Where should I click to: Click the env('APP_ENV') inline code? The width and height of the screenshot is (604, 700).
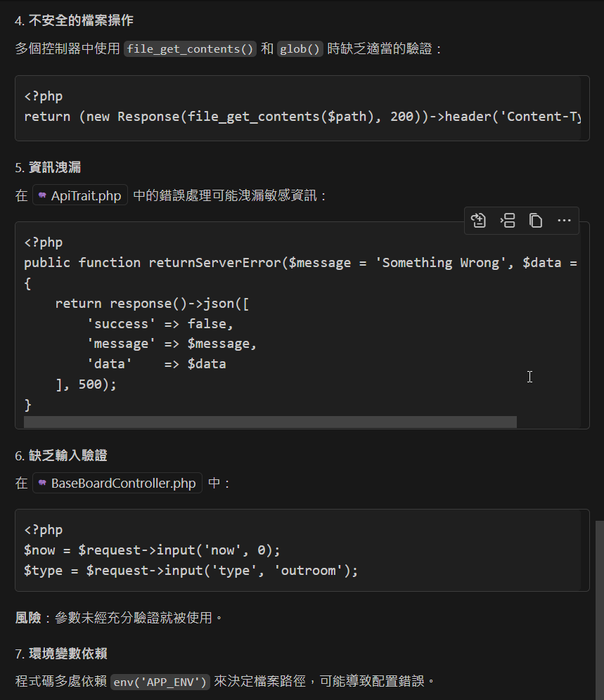(160, 682)
